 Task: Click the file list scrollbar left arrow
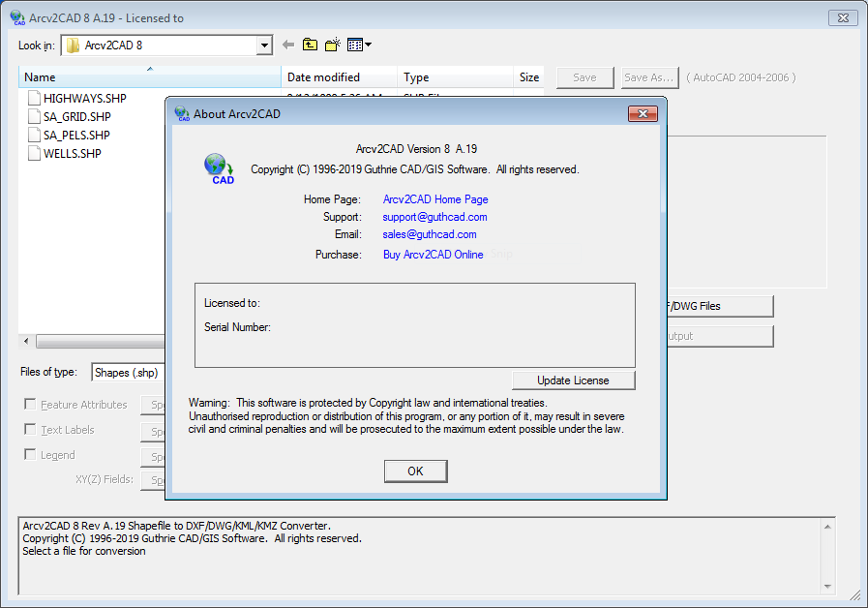click(26, 341)
